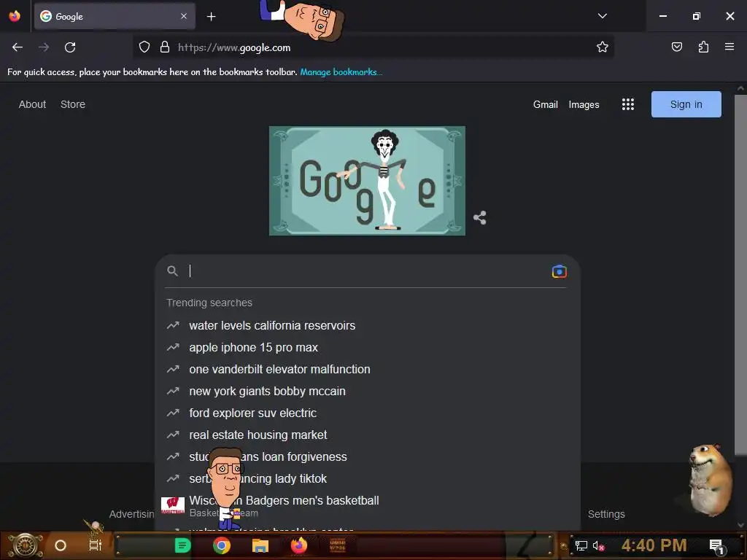This screenshot has height=560, width=747.
Task: Open the Google apps grid
Action: (628, 104)
